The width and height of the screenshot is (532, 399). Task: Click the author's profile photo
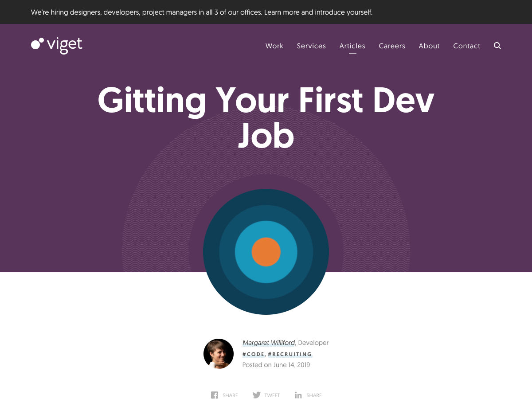coord(219,354)
